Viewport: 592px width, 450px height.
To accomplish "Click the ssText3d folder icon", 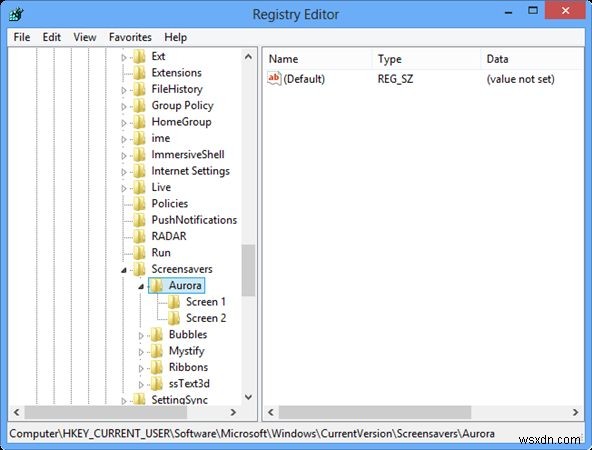I will 157,384.
